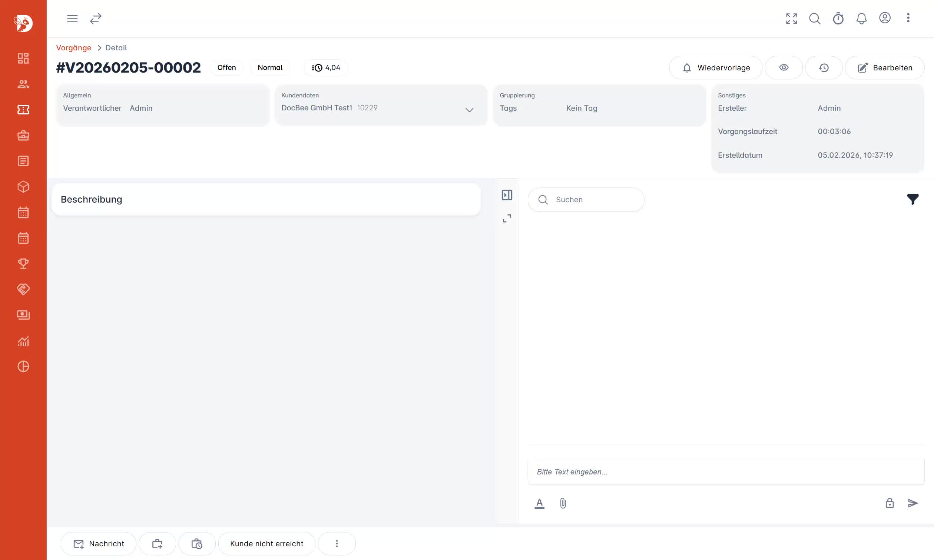Click the timer stopwatch icon in header
The width and height of the screenshot is (934, 560).
838,19
